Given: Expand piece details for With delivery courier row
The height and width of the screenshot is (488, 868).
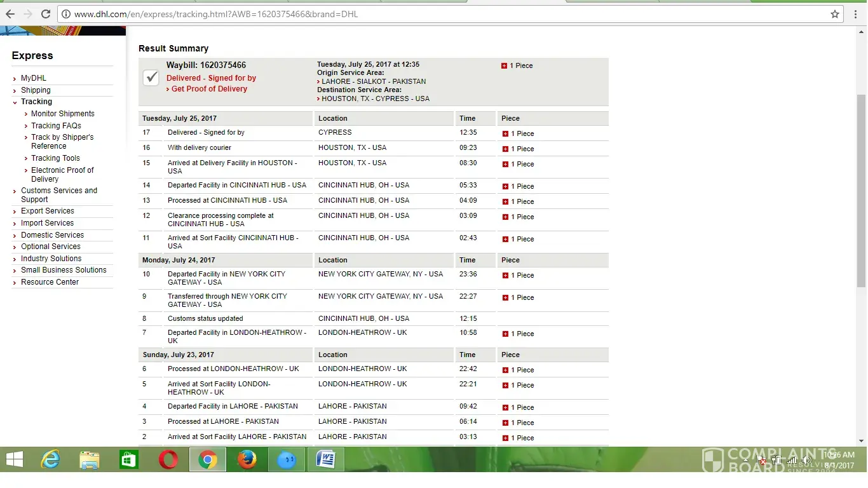Looking at the screenshot, I should (505, 149).
